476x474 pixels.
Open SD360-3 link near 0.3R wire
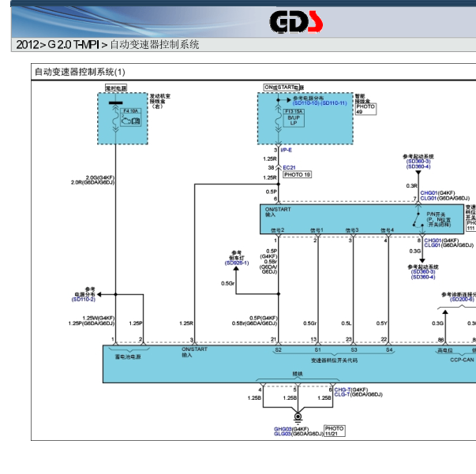click(418, 162)
